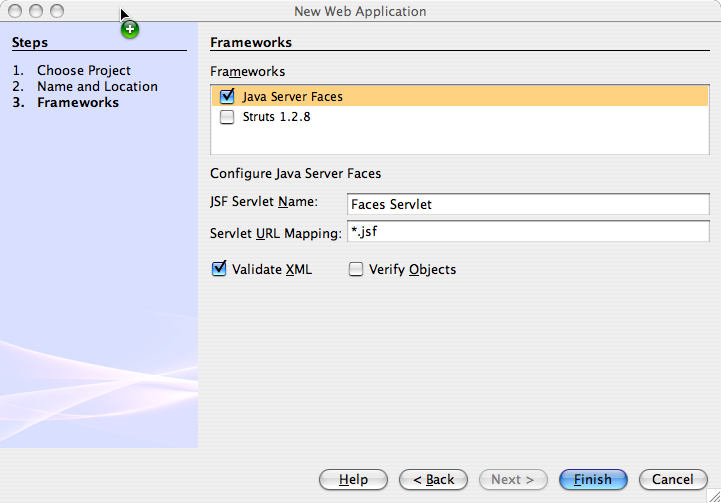Tick the Verify Objects checkbox
Viewport: 721px width, 503px height.
(x=356, y=269)
